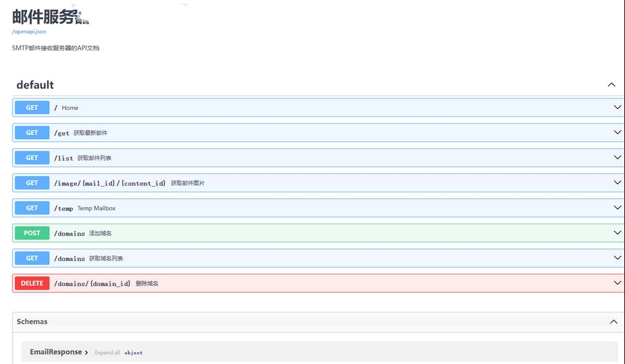Expand the POST /domains chevron
The image size is (625, 364).
pyautogui.click(x=618, y=232)
